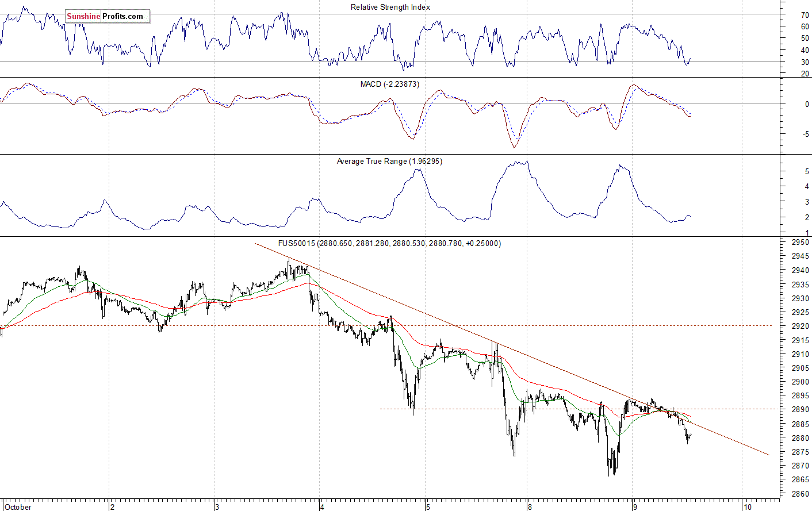Click the Average True Range axis value 3

(807, 202)
